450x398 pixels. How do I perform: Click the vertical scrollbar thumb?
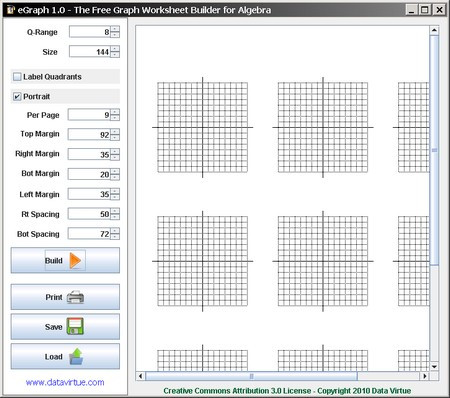point(434,150)
